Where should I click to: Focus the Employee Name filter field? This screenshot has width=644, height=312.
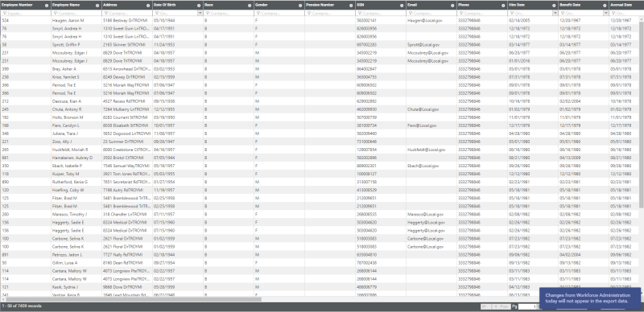tap(76, 13)
